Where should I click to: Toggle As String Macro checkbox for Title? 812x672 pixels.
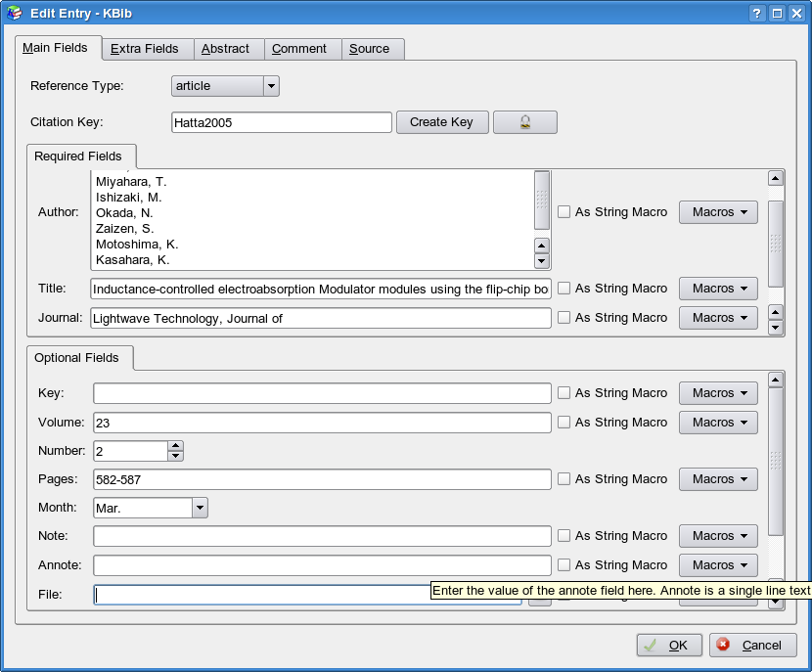(x=564, y=289)
